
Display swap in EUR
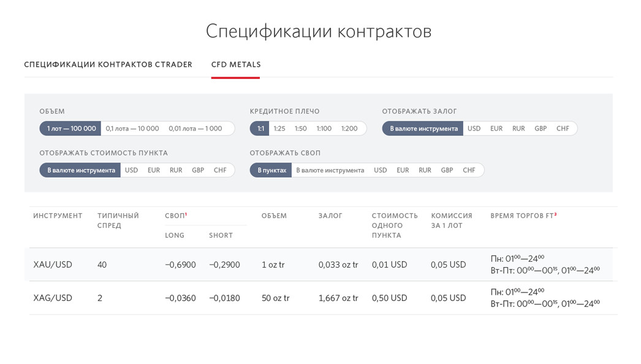point(403,170)
